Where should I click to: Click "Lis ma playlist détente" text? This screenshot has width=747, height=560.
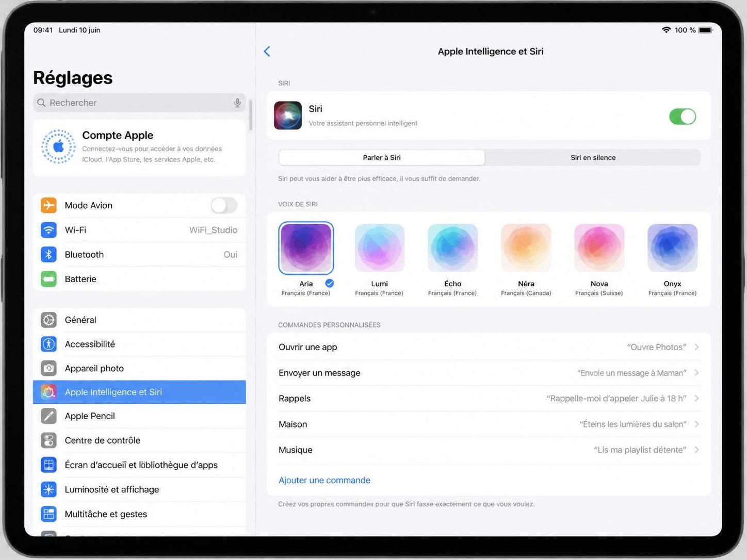pyautogui.click(x=640, y=450)
